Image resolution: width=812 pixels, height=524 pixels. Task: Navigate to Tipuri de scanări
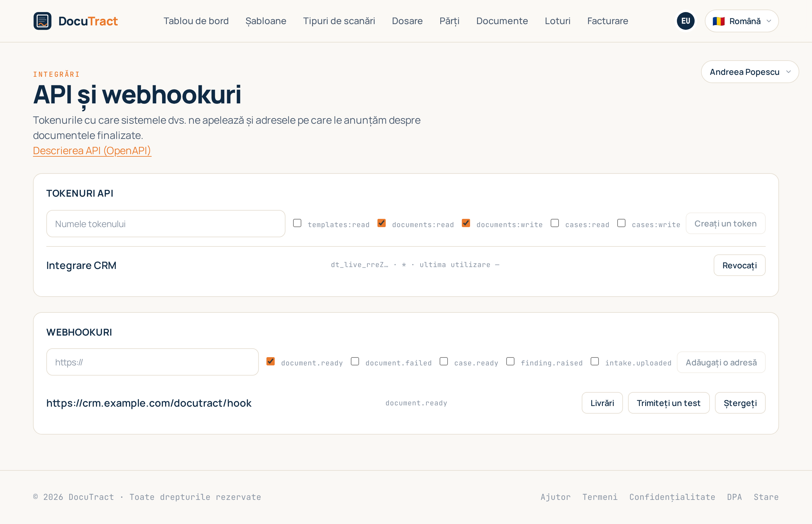(339, 21)
